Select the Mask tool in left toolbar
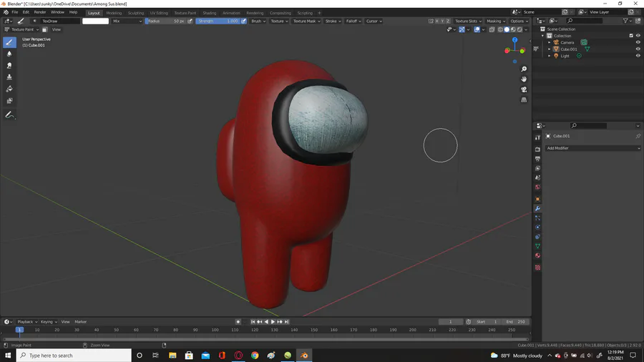The width and height of the screenshot is (644, 362). pos(9,101)
